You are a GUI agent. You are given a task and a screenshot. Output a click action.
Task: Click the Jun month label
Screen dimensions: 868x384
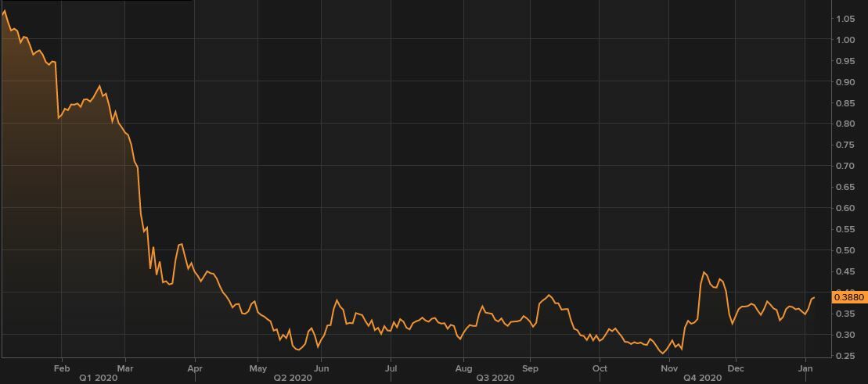321,368
